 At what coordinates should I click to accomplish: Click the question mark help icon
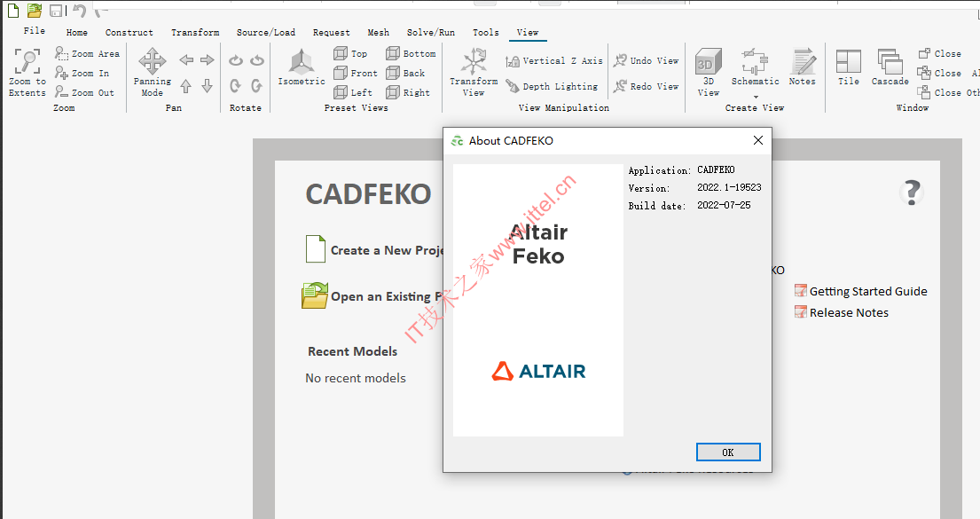click(912, 193)
